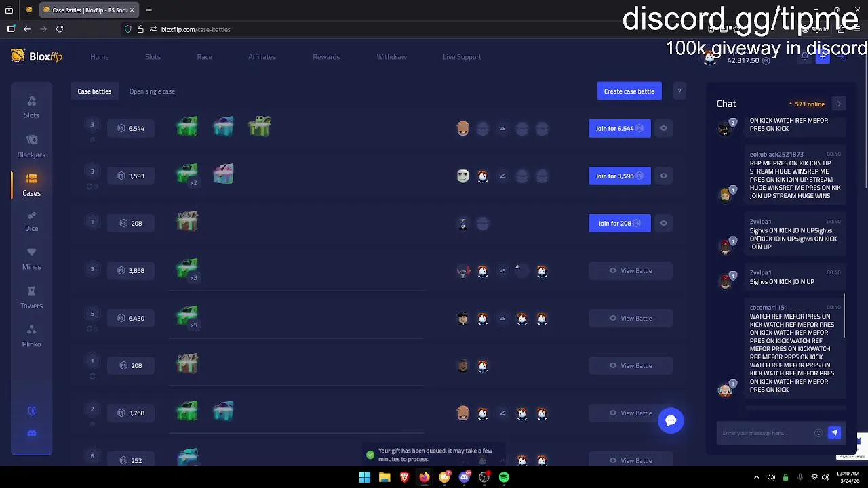Go back in browser history
Screen dimensions: 868x488
pos(27,29)
